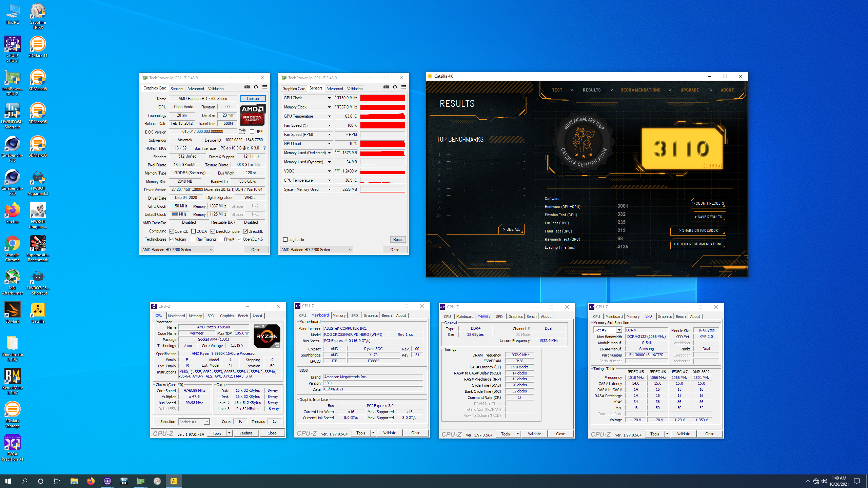Open Slot #2 dropdown in CPU-Z SPD
The image size is (868, 488).
pos(608,330)
